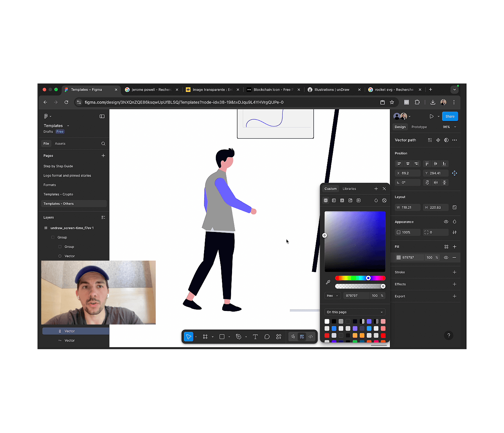Switch to Assets tab
This screenshot has width=504, height=433.
(60, 144)
